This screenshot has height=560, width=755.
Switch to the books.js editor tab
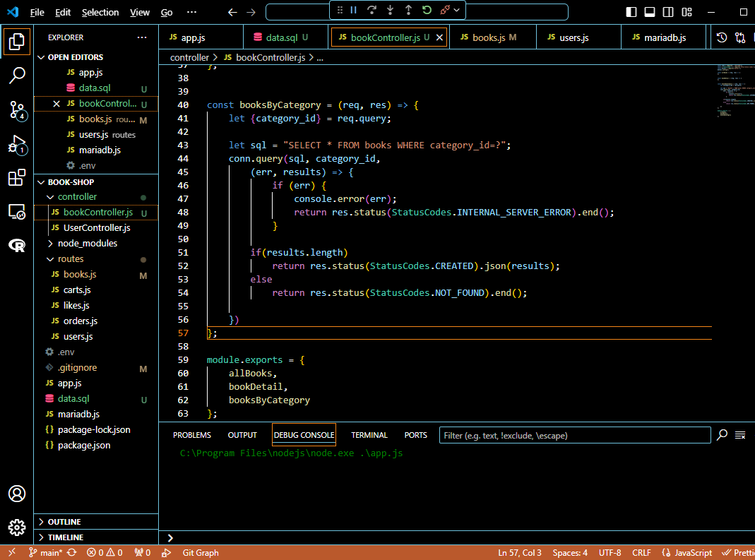[x=493, y=37]
